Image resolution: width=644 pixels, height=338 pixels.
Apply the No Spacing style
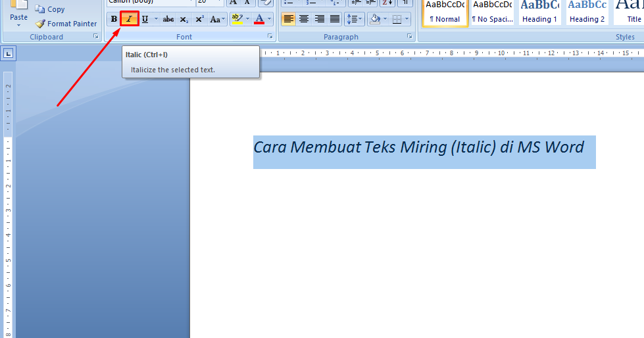point(492,12)
